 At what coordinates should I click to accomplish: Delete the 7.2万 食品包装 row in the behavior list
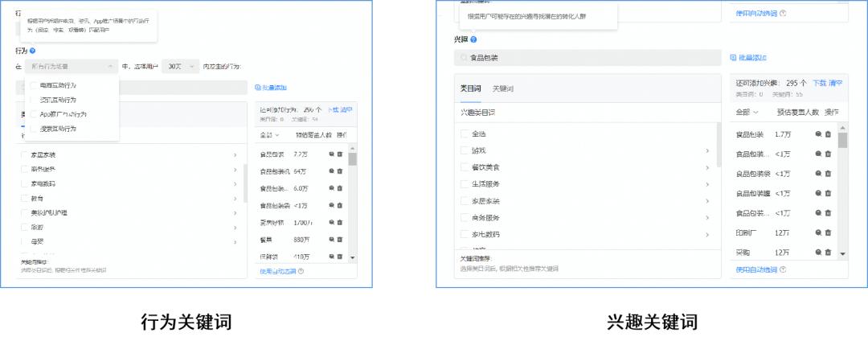click(340, 154)
